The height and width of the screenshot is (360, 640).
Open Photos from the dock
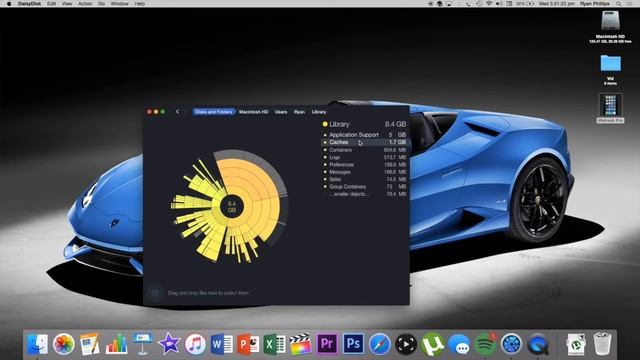click(64, 344)
